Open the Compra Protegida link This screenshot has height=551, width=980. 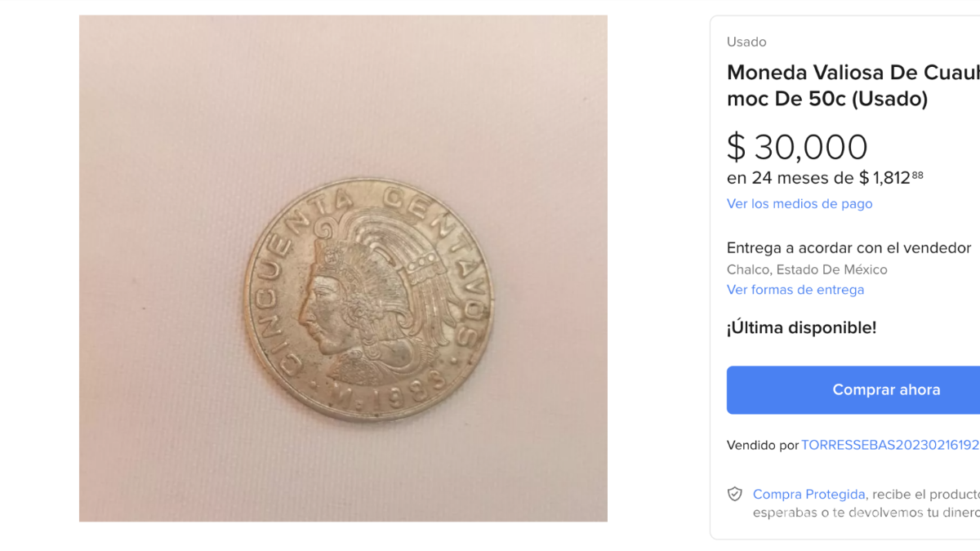click(808, 495)
